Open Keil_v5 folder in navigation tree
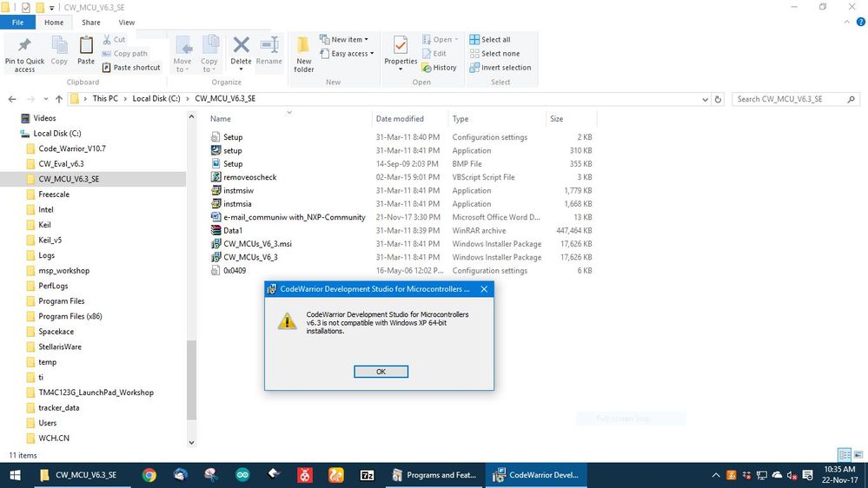Image resolution: width=868 pixels, height=488 pixels. pos(50,241)
